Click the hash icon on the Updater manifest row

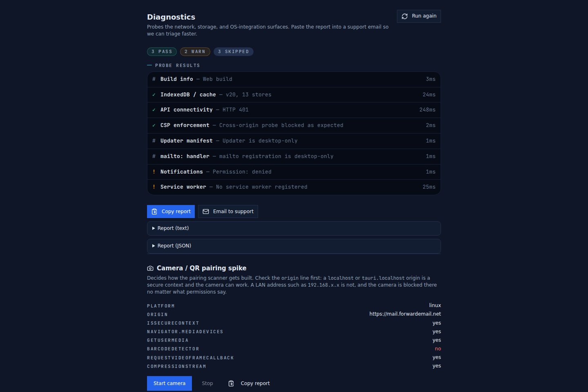[154, 141]
